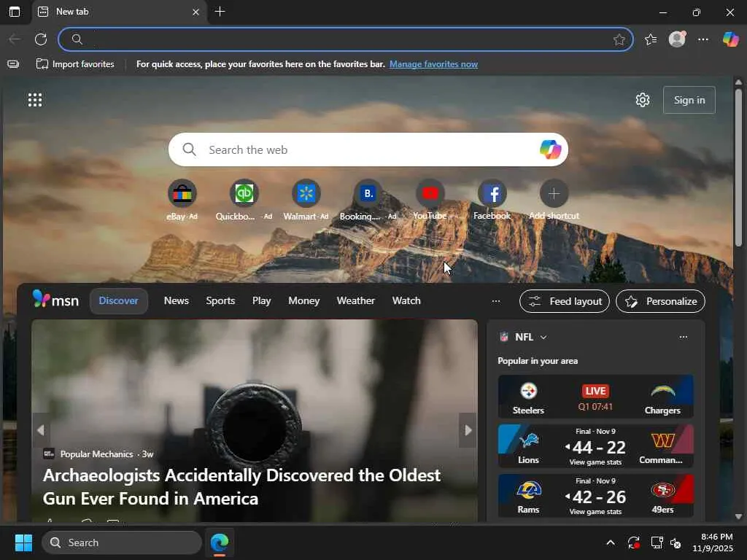Screen dimensions: 747x560
Task: Select the Weather feed tab
Action: (355, 301)
